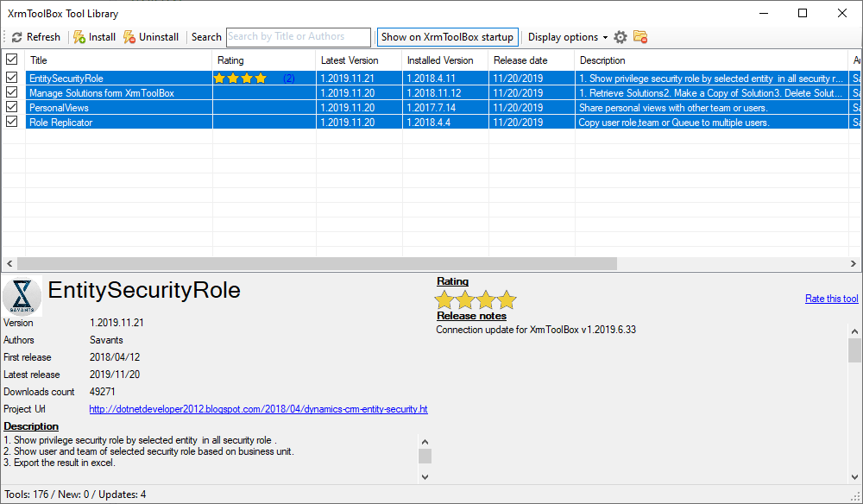This screenshot has height=504, width=863.
Task: Click the Savants logo next to EntitySecurityRole
Action: pyautogui.click(x=22, y=296)
